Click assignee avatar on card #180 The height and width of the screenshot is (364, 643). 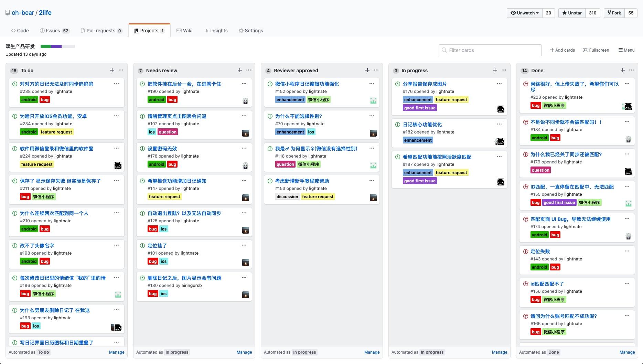pos(246,295)
